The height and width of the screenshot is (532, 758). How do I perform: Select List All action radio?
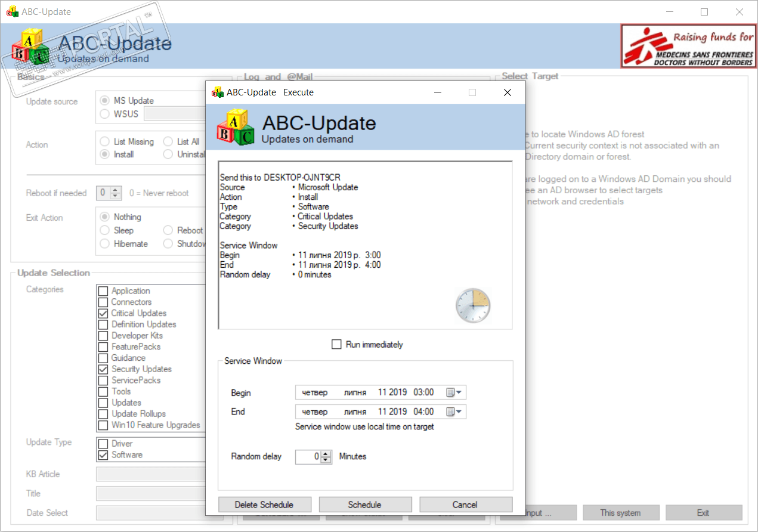(168, 142)
